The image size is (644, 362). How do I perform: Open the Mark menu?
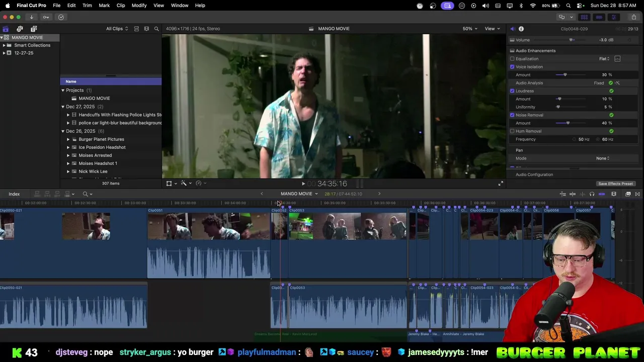click(104, 6)
